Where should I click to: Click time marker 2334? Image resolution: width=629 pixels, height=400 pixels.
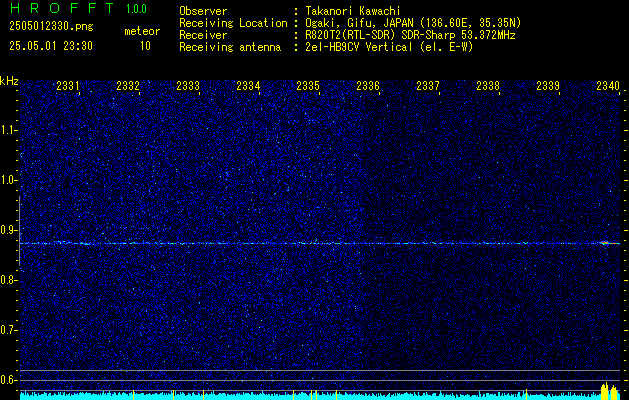pos(248,85)
